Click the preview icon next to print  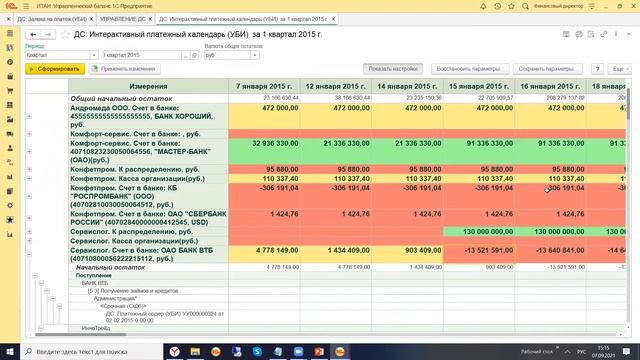(x=591, y=34)
